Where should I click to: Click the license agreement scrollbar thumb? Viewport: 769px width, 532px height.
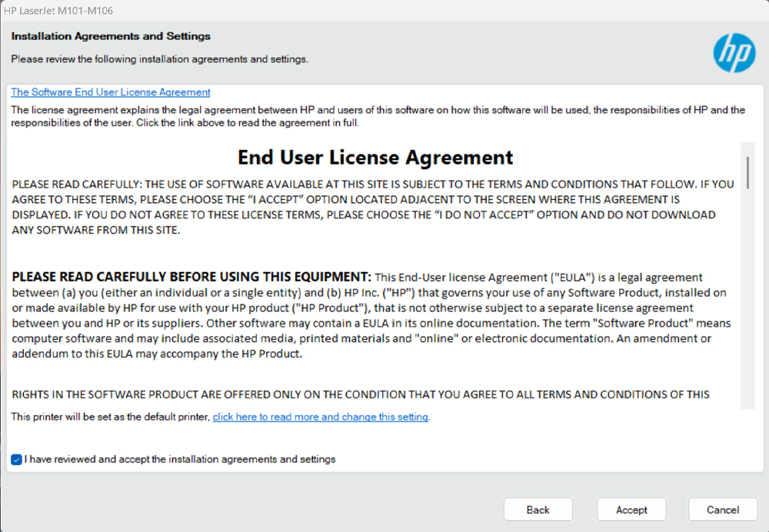click(747, 173)
